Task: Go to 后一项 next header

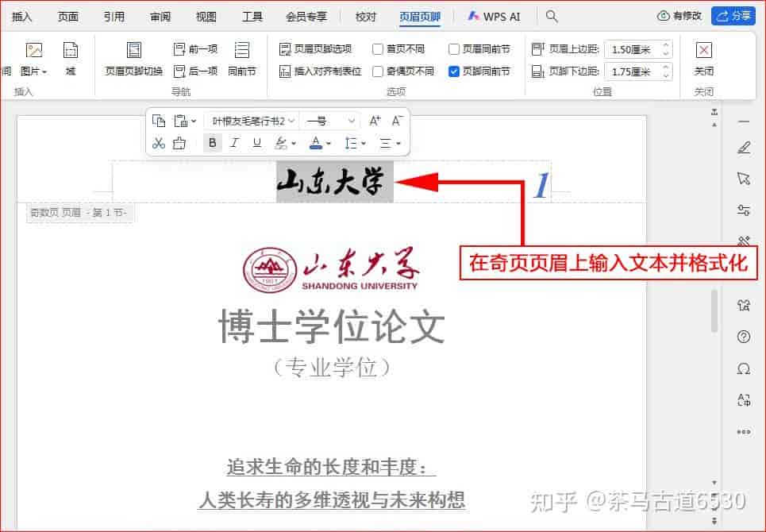Action: [x=195, y=71]
